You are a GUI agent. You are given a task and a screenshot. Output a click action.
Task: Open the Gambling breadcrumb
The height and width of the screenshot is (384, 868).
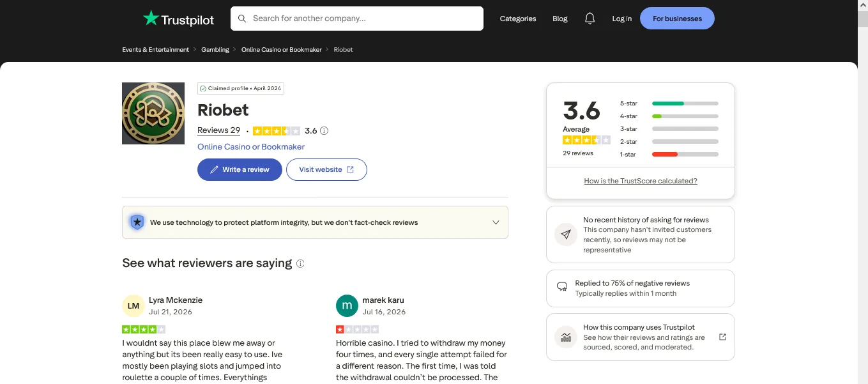pos(215,49)
